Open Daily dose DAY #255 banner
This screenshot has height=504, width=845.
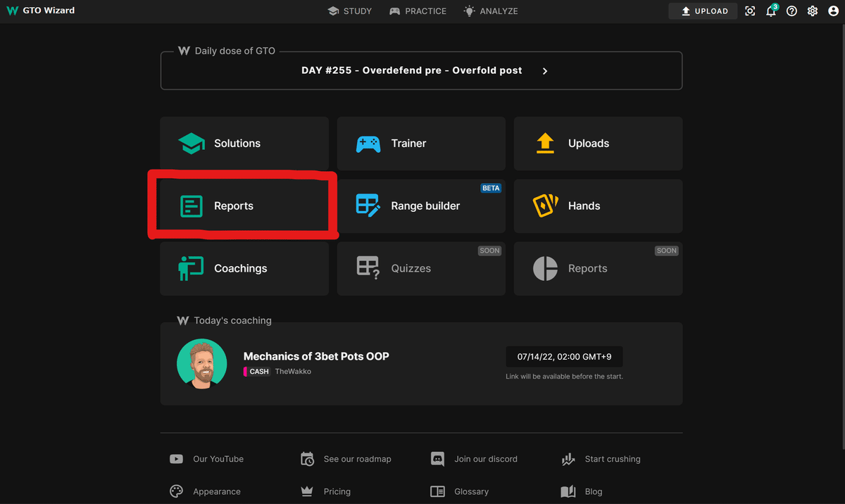pos(421,70)
